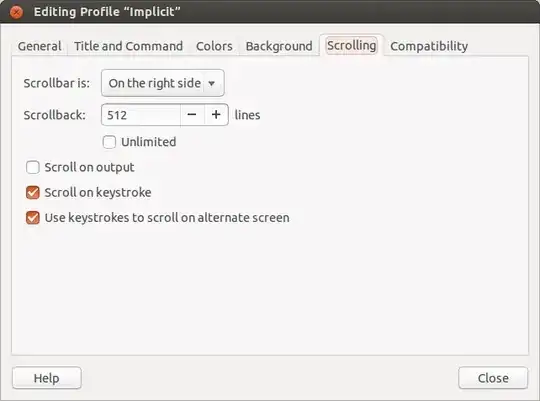Enable the Unlimited scrollback checkbox
This screenshot has width=540, height=401.
coord(109,142)
